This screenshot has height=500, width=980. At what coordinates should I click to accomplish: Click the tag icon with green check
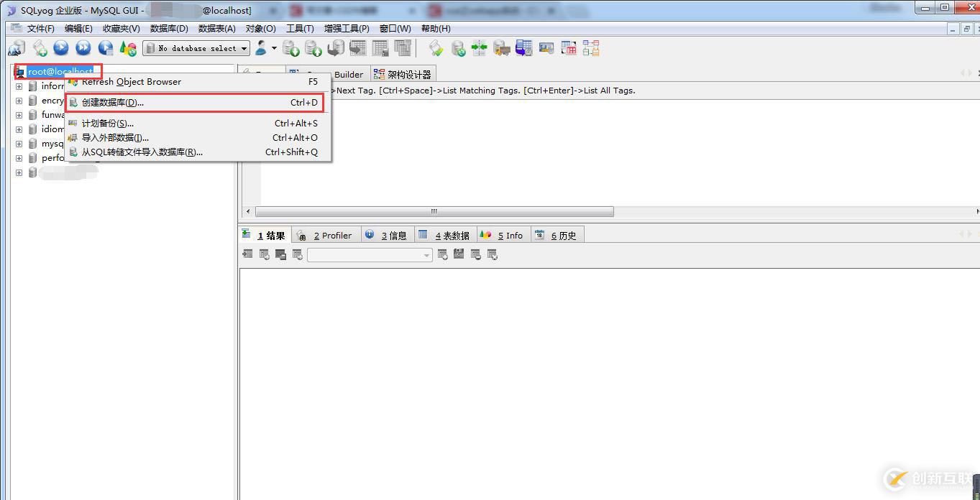click(436, 48)
